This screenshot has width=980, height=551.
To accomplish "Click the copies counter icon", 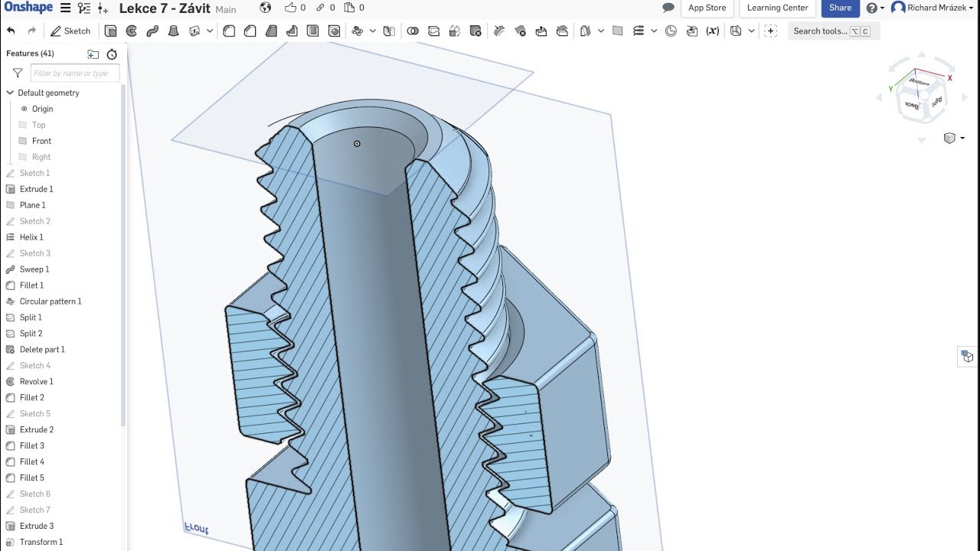I will (354, 8).
